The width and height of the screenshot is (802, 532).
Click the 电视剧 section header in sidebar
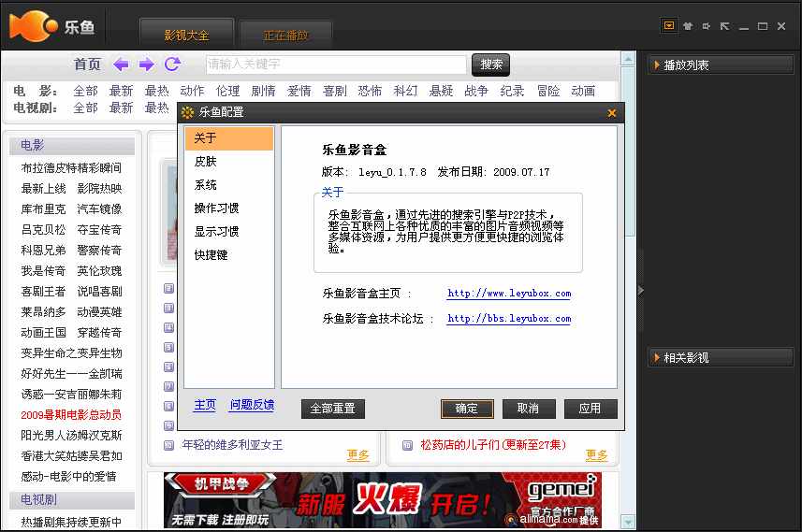point(72,500)
